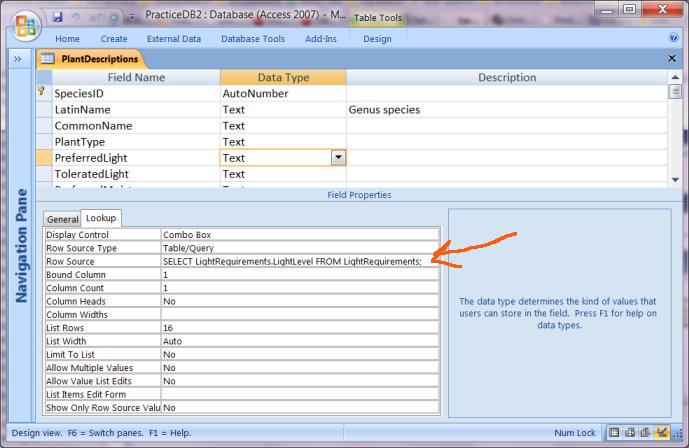The height and width of the screenshot is (448, 689).
Task: Click the SpeciesID field name cell
Action: [x=136, y=93]
